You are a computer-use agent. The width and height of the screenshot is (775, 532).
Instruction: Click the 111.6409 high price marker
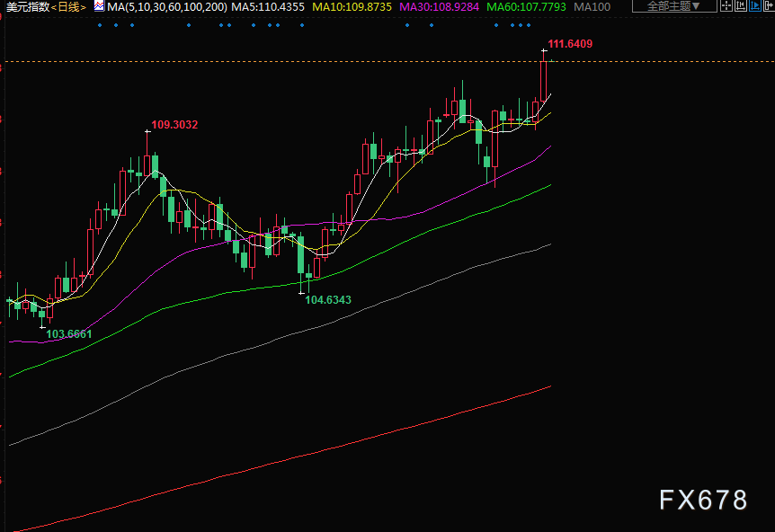570,44
